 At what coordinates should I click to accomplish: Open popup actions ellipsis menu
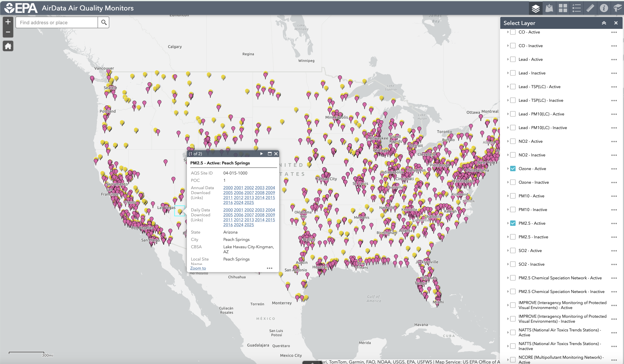pyautogui.click(x=269, y=268)
